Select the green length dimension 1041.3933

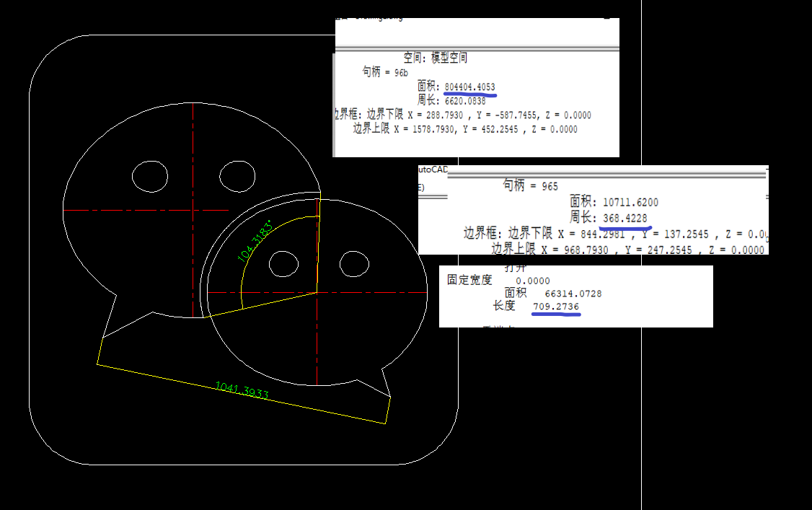(242, 390)
